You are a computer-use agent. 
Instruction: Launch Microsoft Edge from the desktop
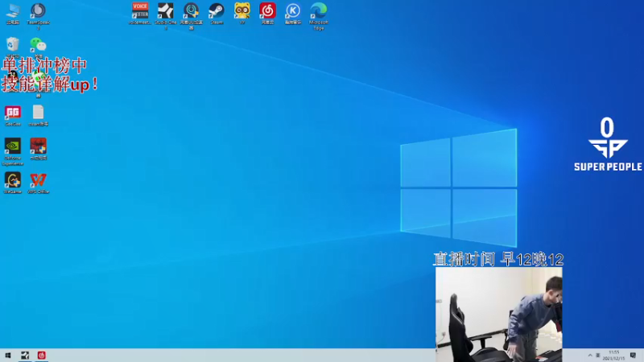319,15
